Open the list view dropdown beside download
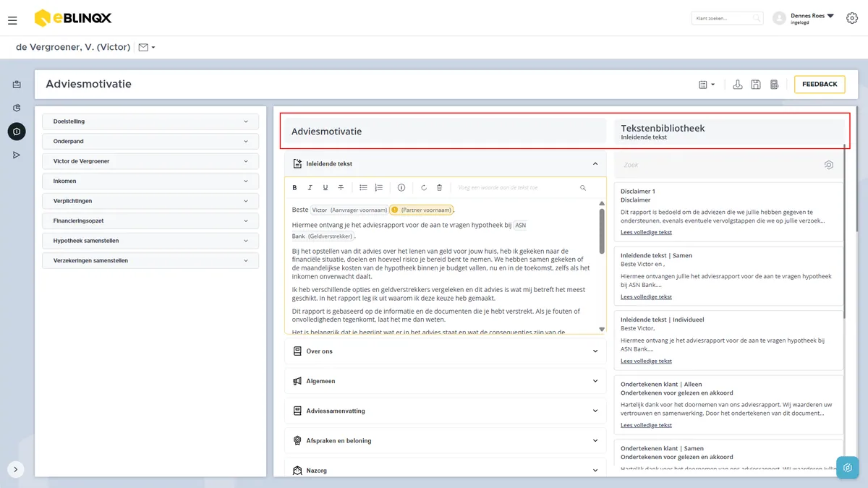 (707, 85)
